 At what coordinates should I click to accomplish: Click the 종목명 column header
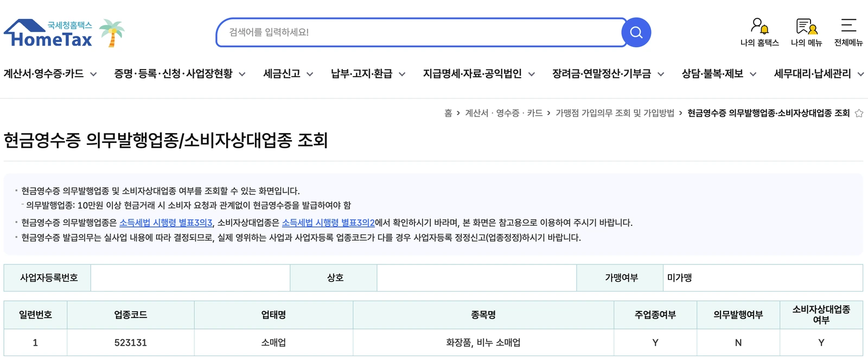(x=483, y=315)
